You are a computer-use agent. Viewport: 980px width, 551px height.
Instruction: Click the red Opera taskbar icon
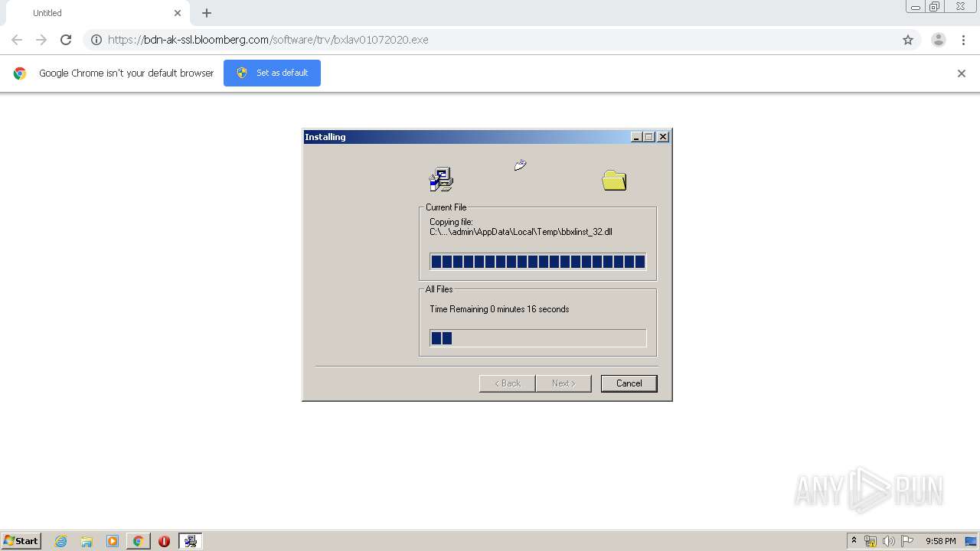click(164, 541)
